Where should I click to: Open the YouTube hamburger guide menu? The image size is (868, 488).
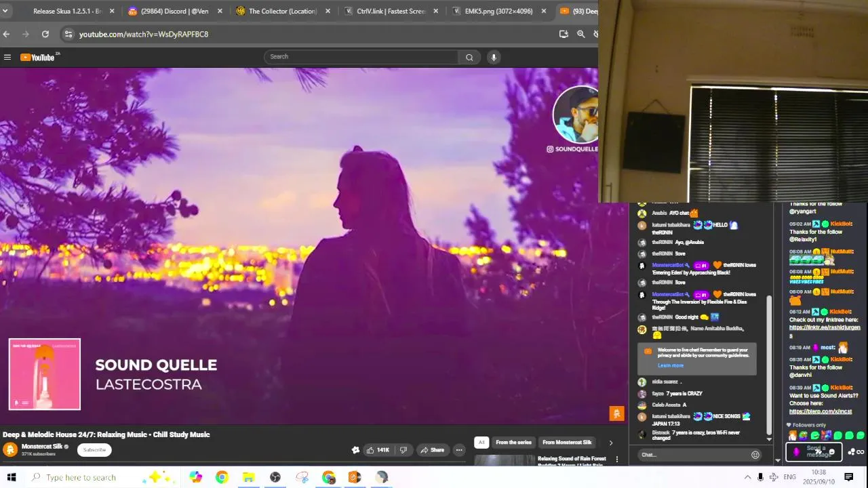point(7,57)
